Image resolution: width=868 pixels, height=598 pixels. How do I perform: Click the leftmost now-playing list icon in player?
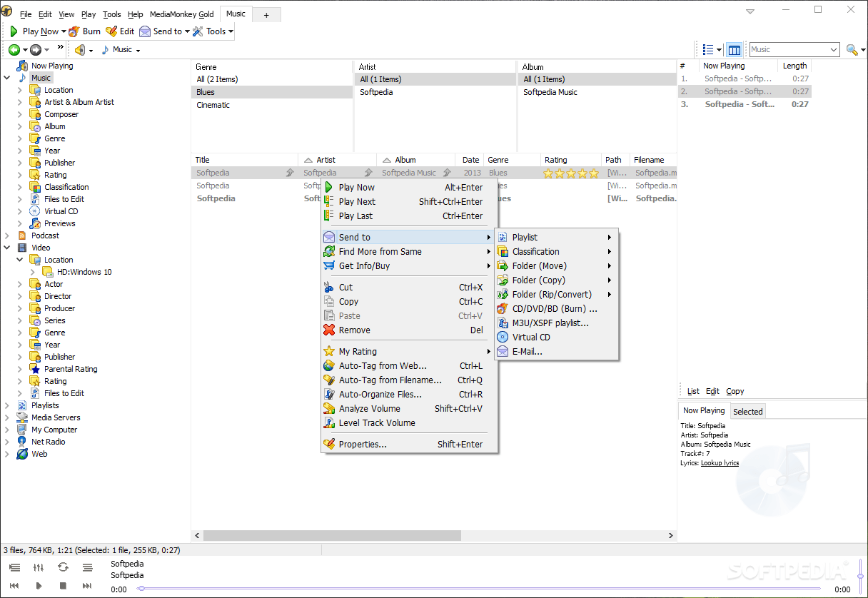(x=14, y=567)
